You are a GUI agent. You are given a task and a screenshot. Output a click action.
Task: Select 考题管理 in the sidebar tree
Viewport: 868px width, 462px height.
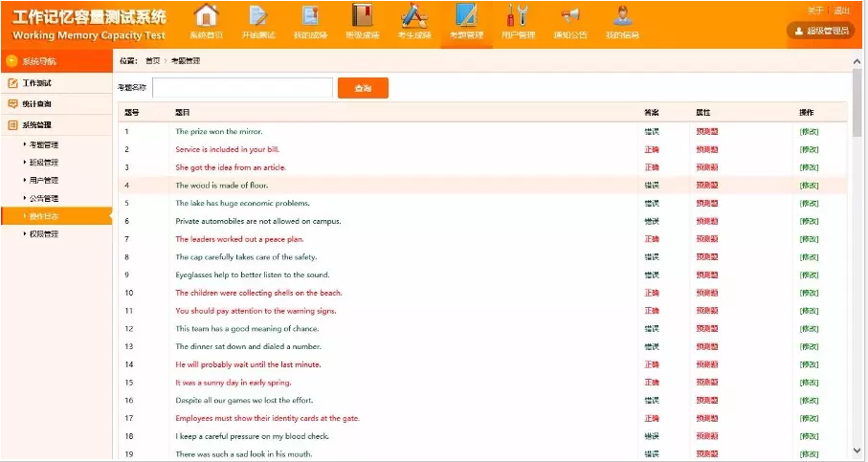[44, 144]
